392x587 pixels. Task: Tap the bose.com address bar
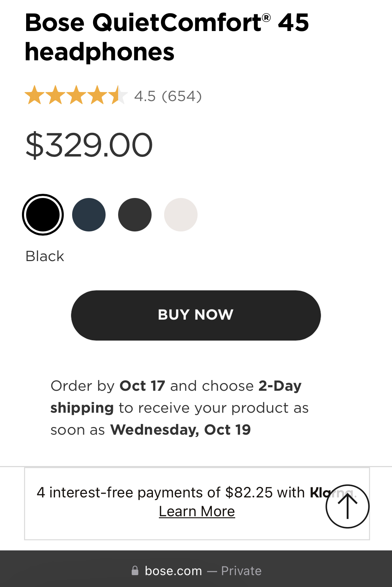point(174,571)
